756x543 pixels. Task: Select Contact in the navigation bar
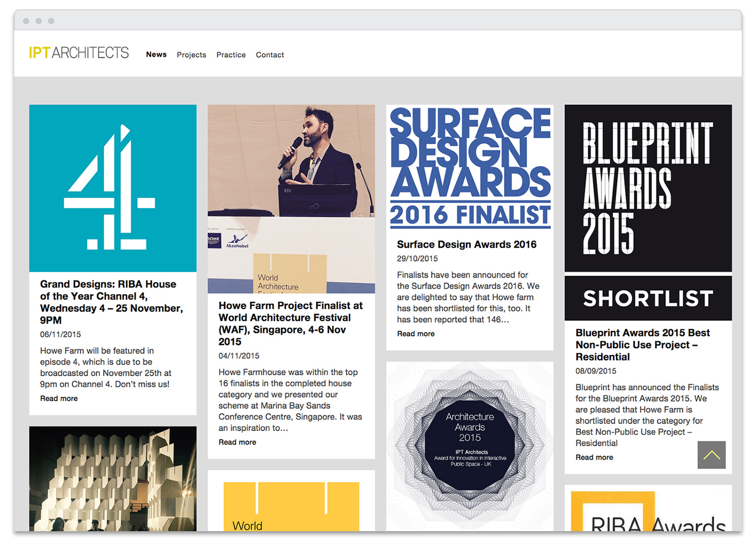[270, 55]
